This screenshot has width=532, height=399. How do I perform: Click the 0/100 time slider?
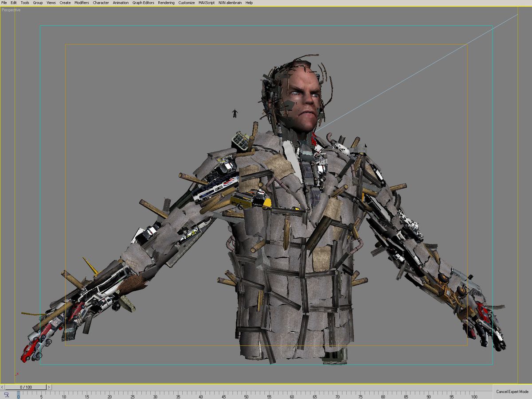pyautogui.click(x=25, y=387)
